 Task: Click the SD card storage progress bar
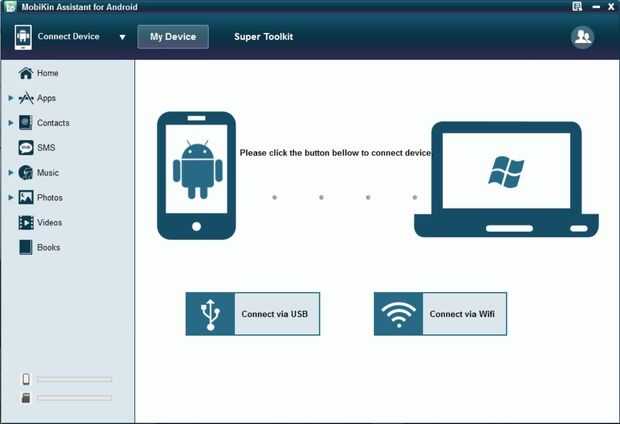point(74,398)
